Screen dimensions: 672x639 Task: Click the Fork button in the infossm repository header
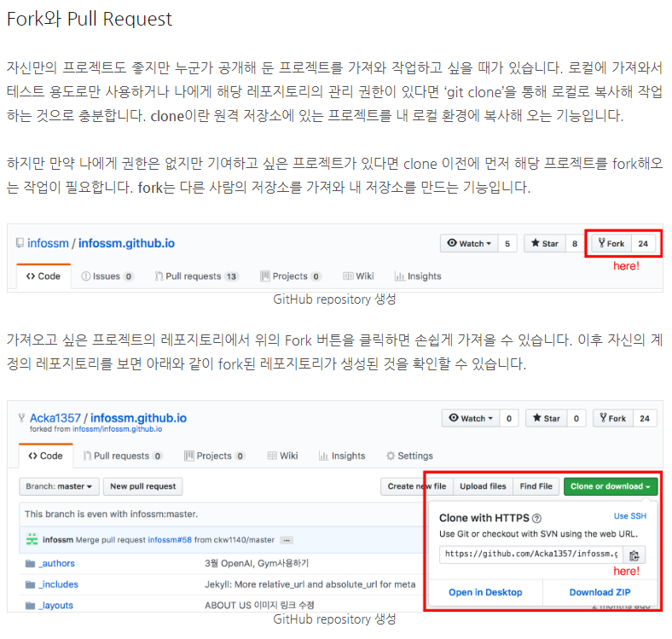pos(611,244)
